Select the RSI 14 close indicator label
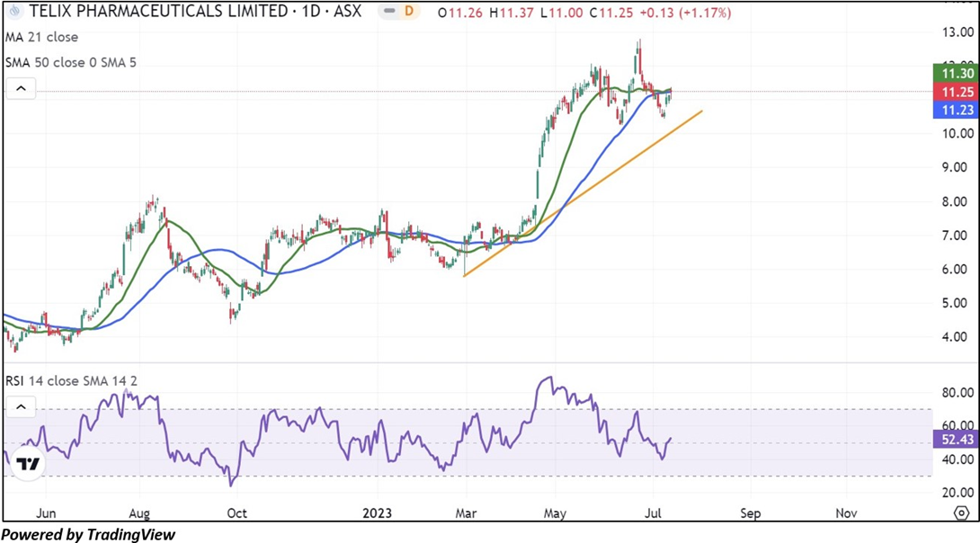This screenshot has height=543, width=980. click(x=71, y=380)
